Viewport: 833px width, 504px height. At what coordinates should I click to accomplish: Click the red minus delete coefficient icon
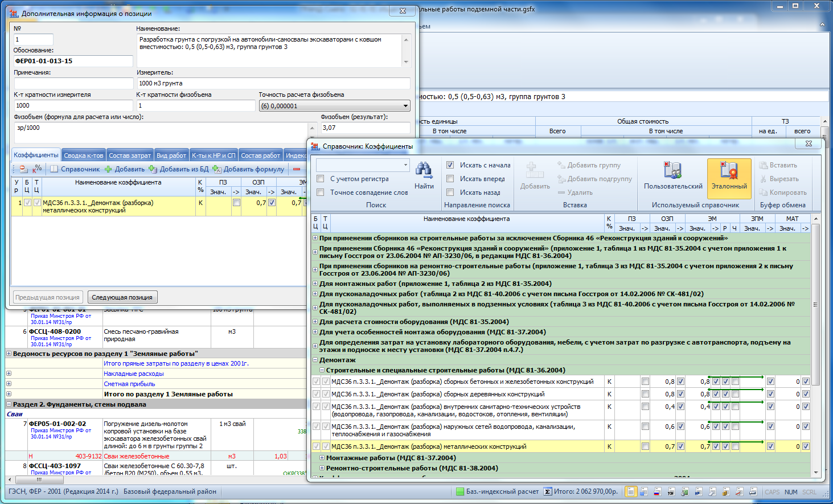[x=297, y=169]
